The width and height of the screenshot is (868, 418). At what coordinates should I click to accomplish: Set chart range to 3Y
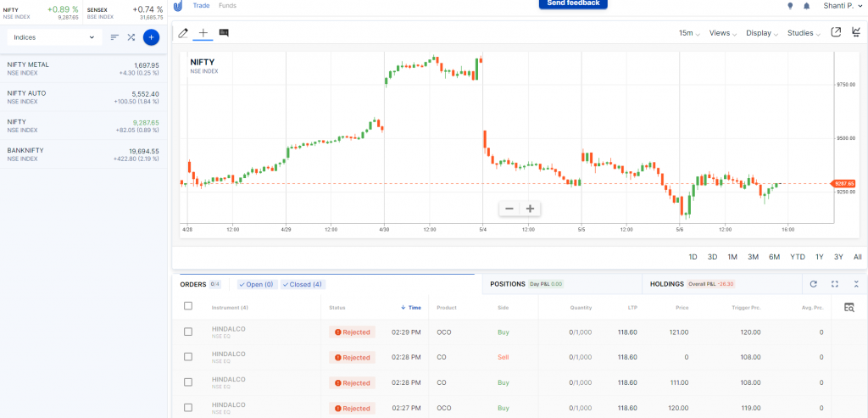pos(838,257)
